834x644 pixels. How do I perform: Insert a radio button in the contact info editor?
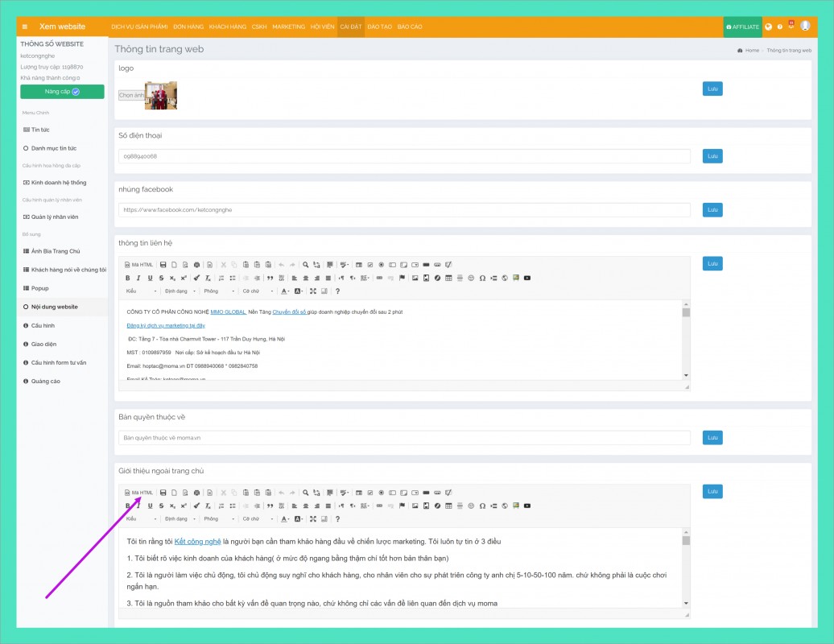point(381,265)
